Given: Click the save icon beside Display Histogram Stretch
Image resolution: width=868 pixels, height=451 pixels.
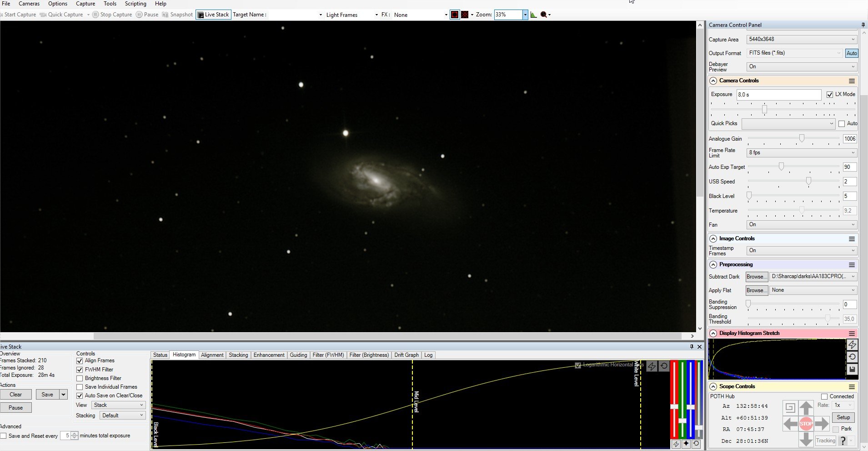Looking at the screenshot, I should coord(852,370).
